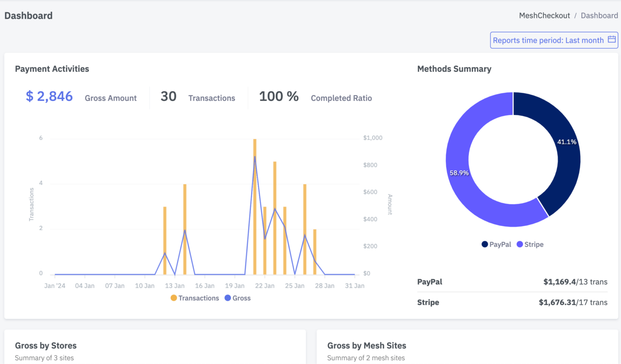Click the MeshCheckout breadcrumb link

544,15
